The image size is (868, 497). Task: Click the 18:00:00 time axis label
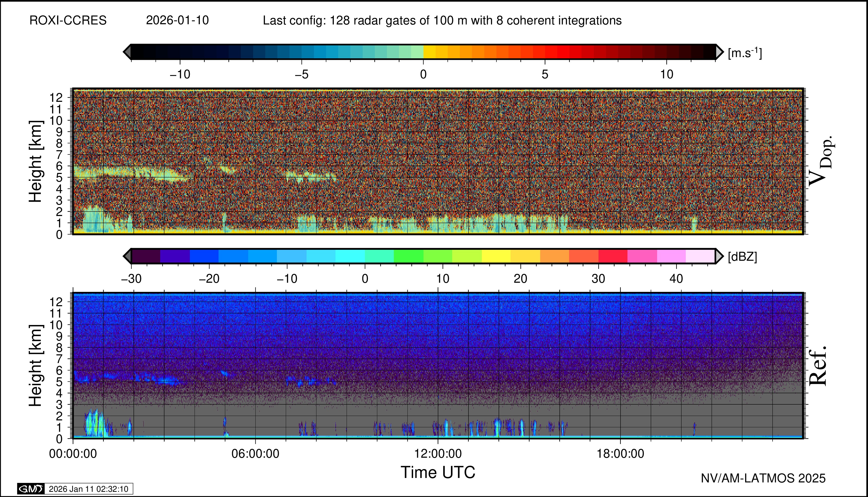pyautogui.click(x=621, y=454)
